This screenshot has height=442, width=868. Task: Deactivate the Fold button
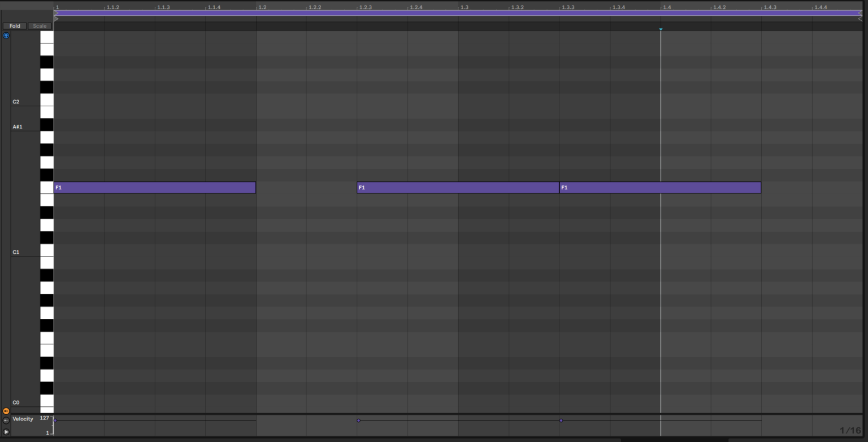[15, 25]
